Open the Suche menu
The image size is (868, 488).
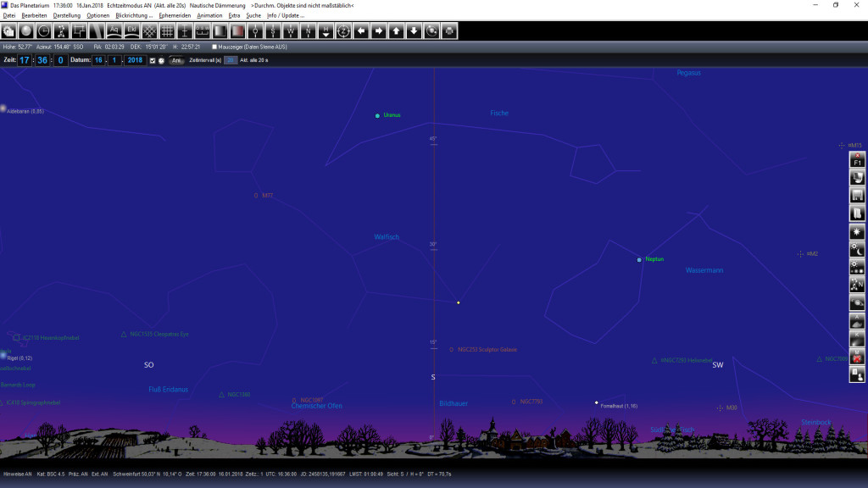tap(253, 15)
